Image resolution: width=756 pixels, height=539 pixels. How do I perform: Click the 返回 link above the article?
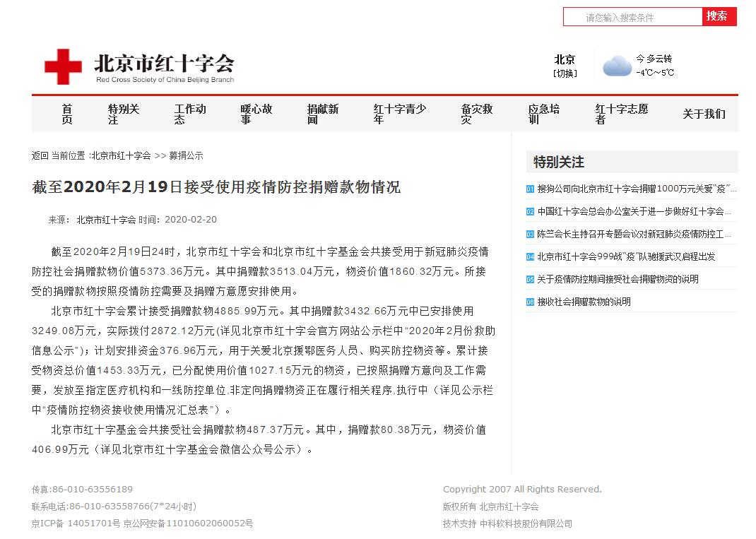click(x=40, y=155)
